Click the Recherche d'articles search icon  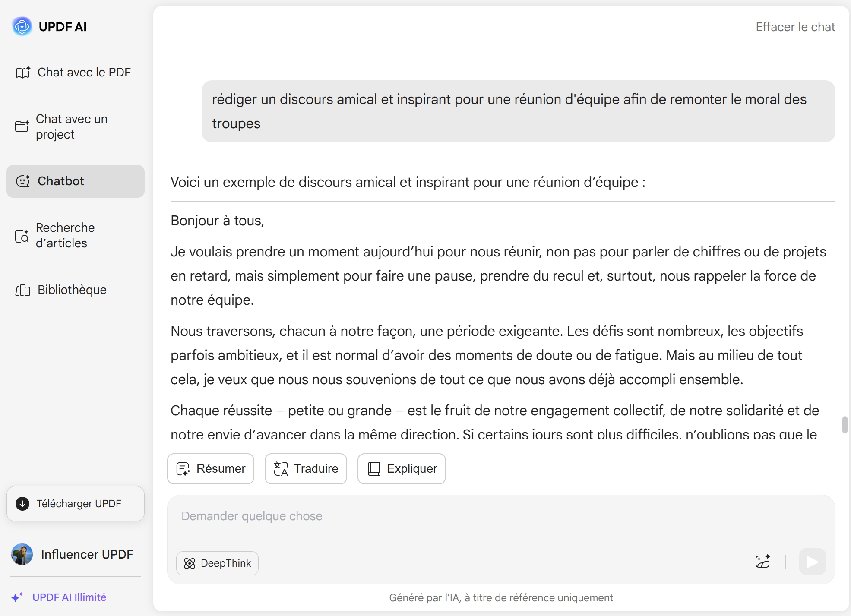coord(22,236)
